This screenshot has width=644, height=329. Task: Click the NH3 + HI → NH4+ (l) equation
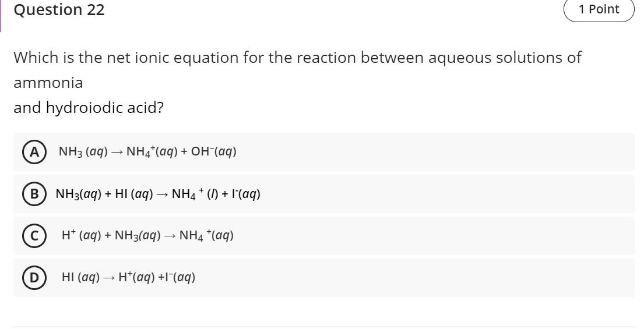pos(158,194)
